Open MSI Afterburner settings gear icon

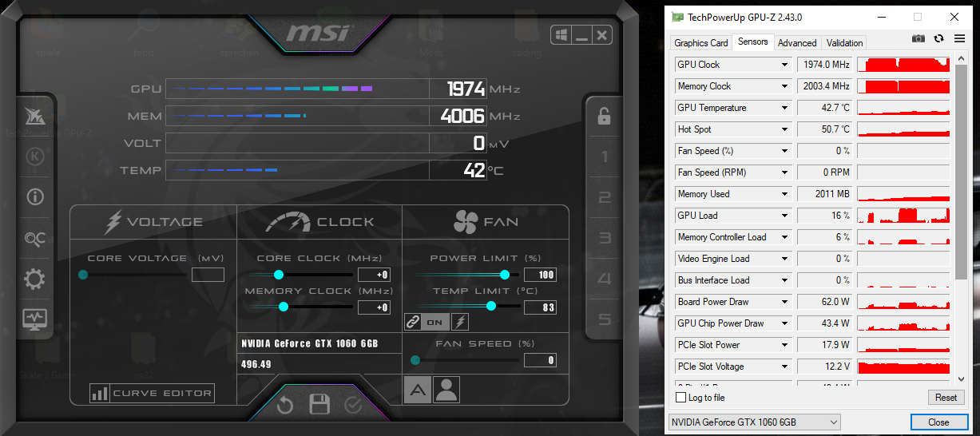click(35, 279)
